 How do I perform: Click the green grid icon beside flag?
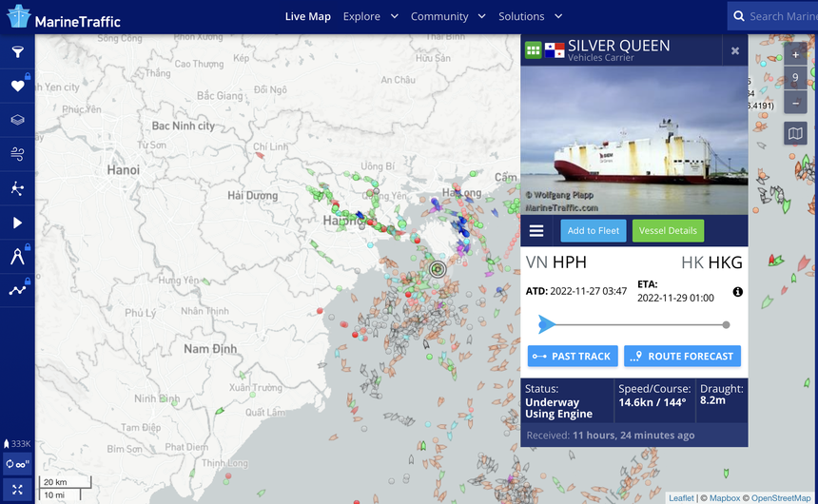click(x=533, y=49)
